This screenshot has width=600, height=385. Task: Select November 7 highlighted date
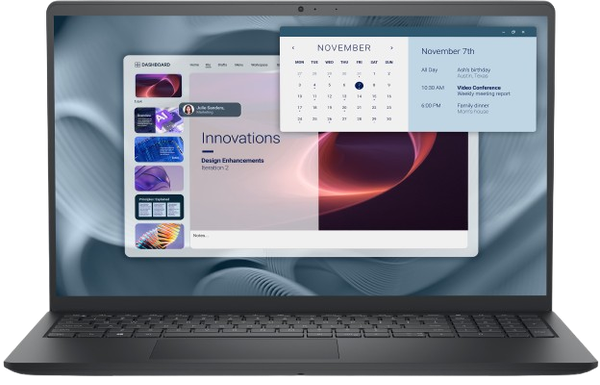pyautogui.click(x=359, y=86)
